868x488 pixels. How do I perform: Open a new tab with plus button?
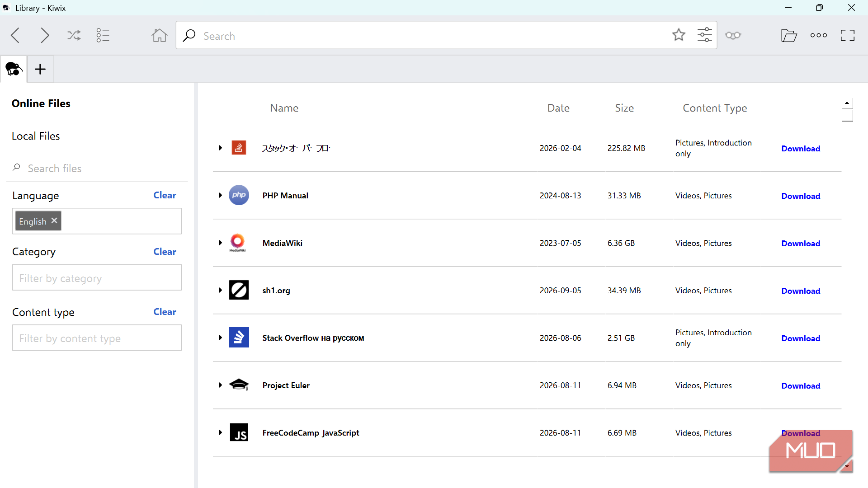click(x=40, y=69)
